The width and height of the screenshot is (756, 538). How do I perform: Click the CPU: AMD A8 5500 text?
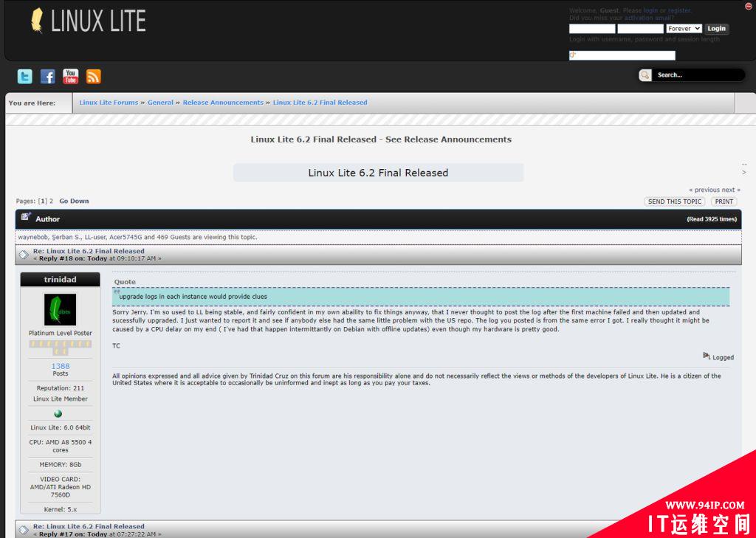[x=61, y=446]
